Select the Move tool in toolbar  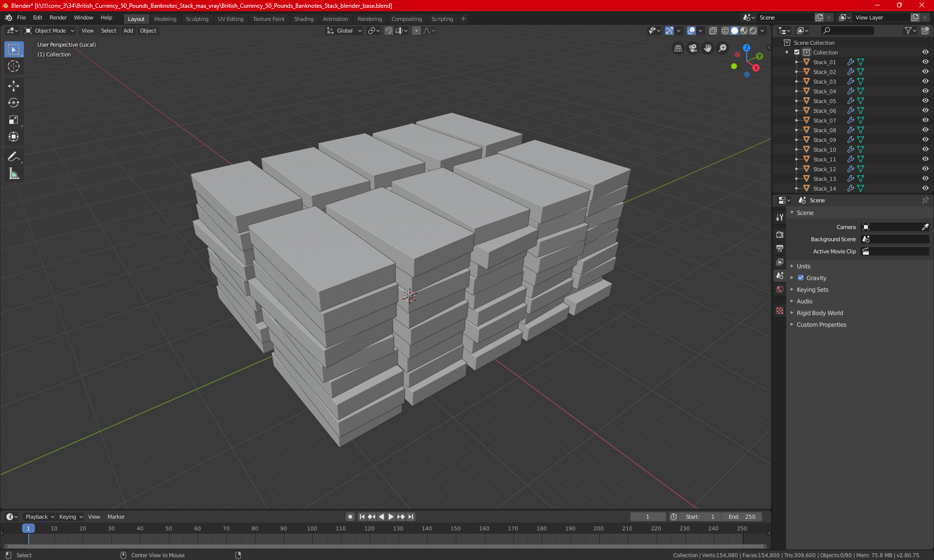pyautogui.click(x=14, y=86)
